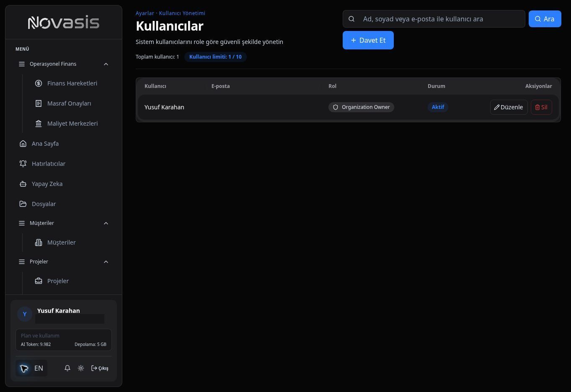Log out with the Çıkış link

[100, 368]
